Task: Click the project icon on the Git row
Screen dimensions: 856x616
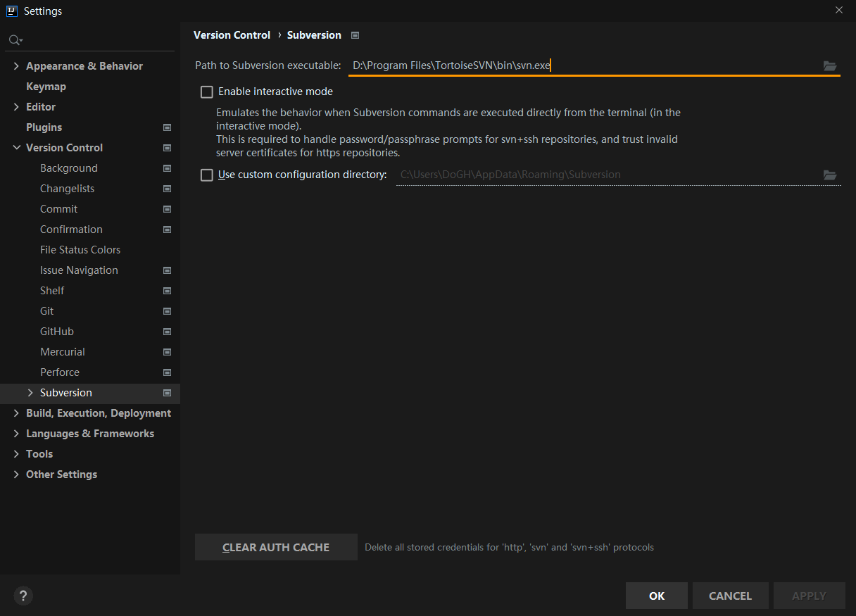Action: pyautogui.click(x=167, y=311)
